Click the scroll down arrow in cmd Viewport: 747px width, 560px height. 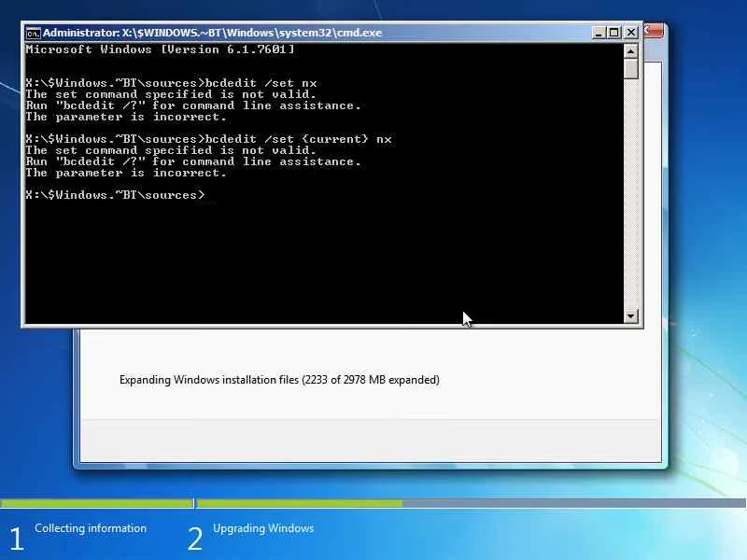631,315
